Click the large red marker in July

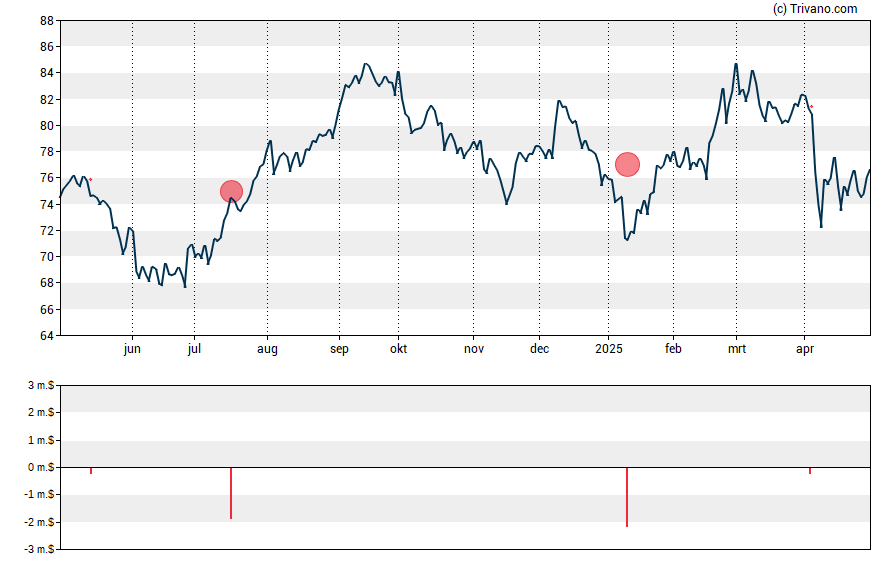click(231, 191)
